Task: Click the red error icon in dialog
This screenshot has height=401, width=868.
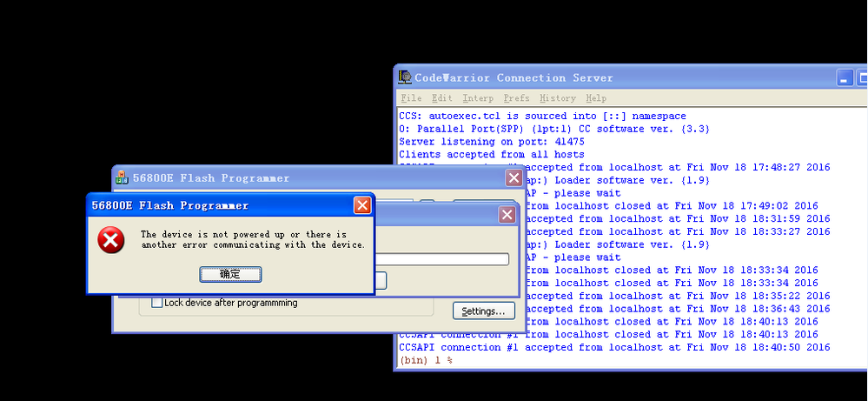Action: pyautogui.click(x=110, y=240)
